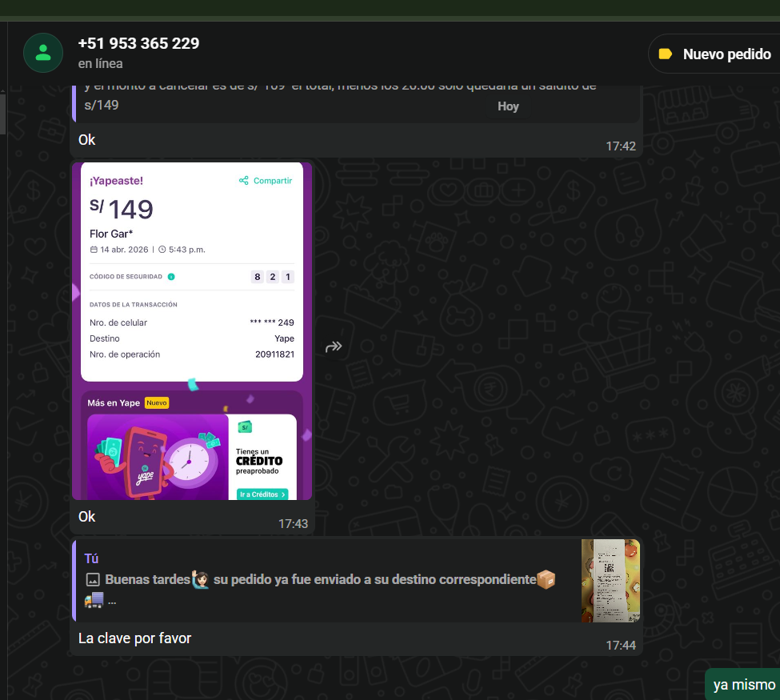780x700 pixels.
Task: Click the yellow 'Nuevo' badge beside Más en Yape
Action: click(x=156, y=403)
